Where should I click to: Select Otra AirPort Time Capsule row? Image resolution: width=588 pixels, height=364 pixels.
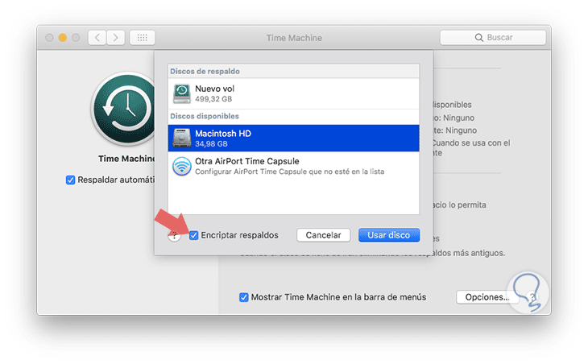coord(294,166)
